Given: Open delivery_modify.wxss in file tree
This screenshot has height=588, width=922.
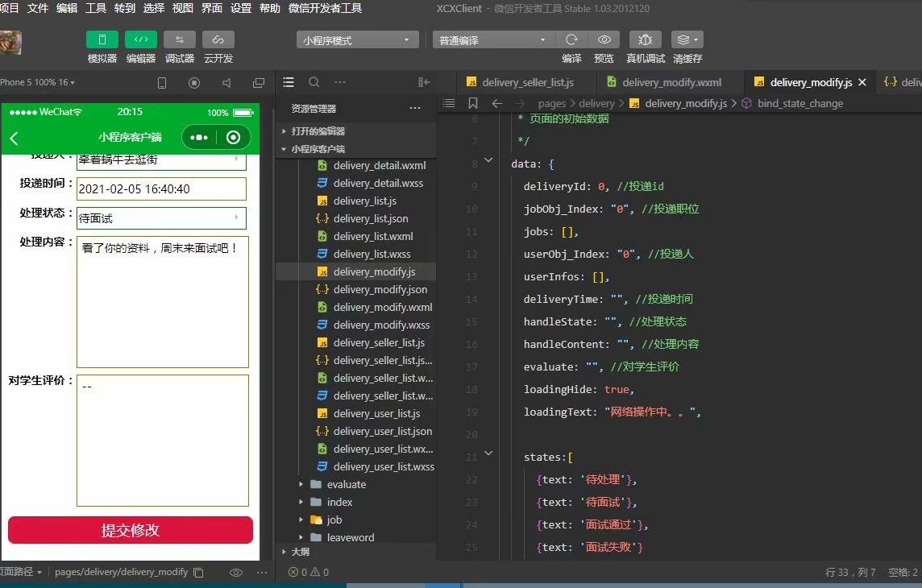Looking at the screenshot, I should 355,325.
